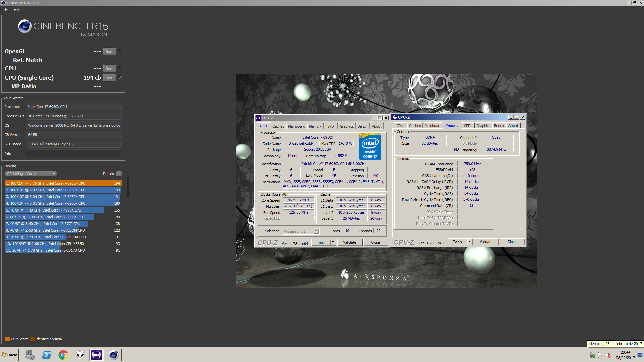The image size is (644, 362).
Task: Switch to SPD tab in left CPU-Z
Action: [331, 126]
